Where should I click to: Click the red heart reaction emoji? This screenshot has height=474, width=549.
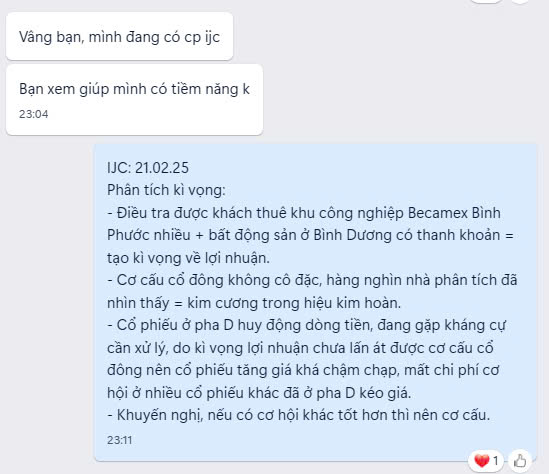pyautogui.click(x=481, y=460)
